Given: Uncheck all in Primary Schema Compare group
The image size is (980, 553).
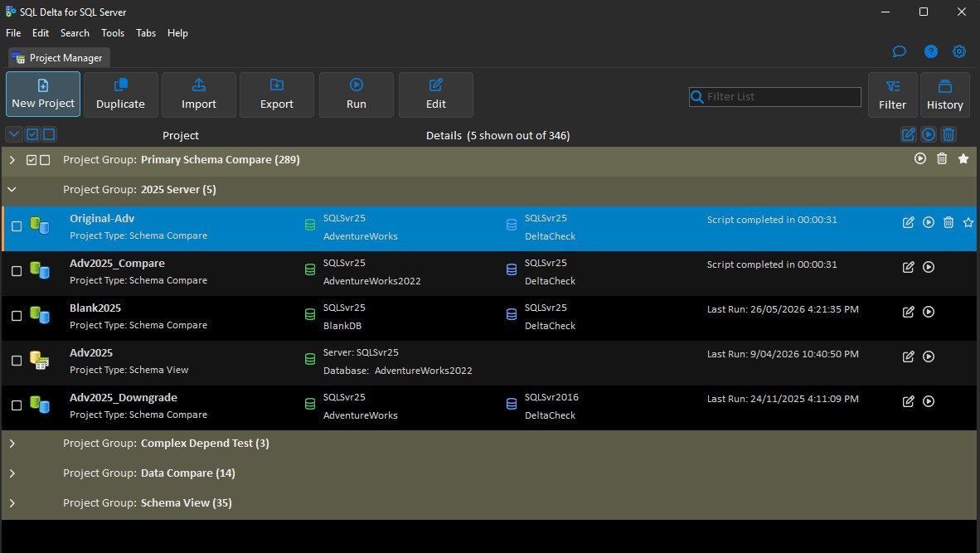Looking at the screenshot, I should click(x=45, y=160).
